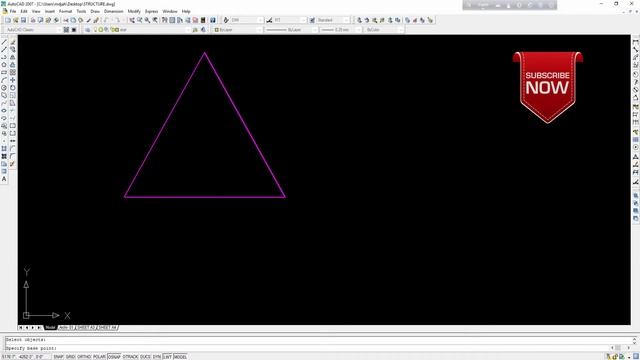Click the Plot (print) icon

click(x=33, y=20)
